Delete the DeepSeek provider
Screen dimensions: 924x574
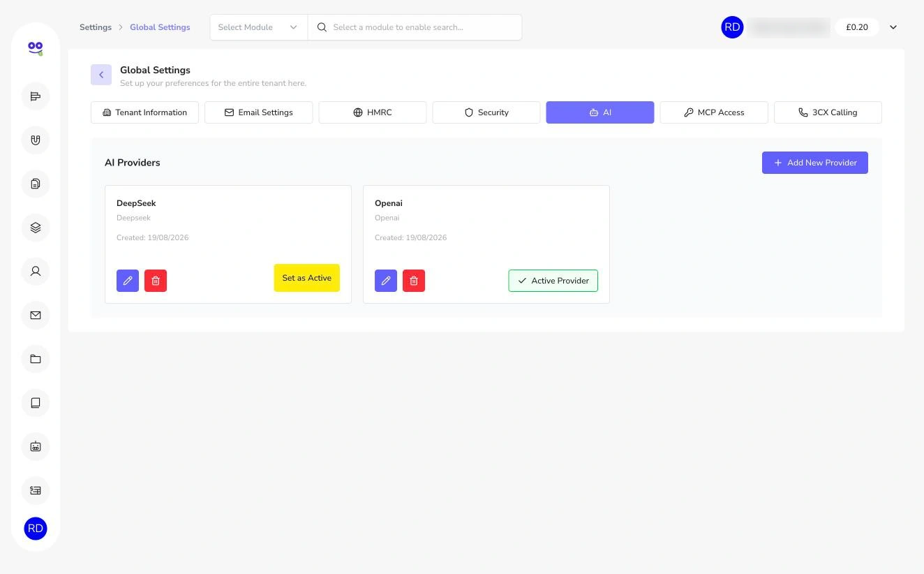[156, 281]
